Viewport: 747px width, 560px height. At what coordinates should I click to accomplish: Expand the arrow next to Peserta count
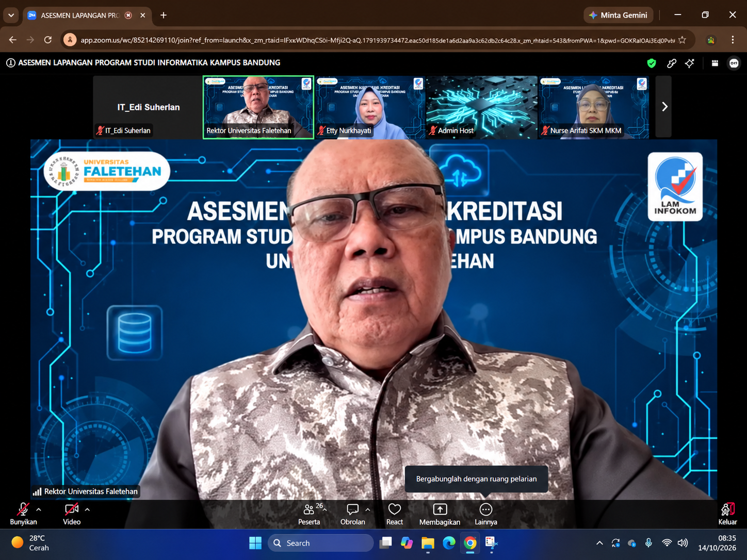coord(324,509)
